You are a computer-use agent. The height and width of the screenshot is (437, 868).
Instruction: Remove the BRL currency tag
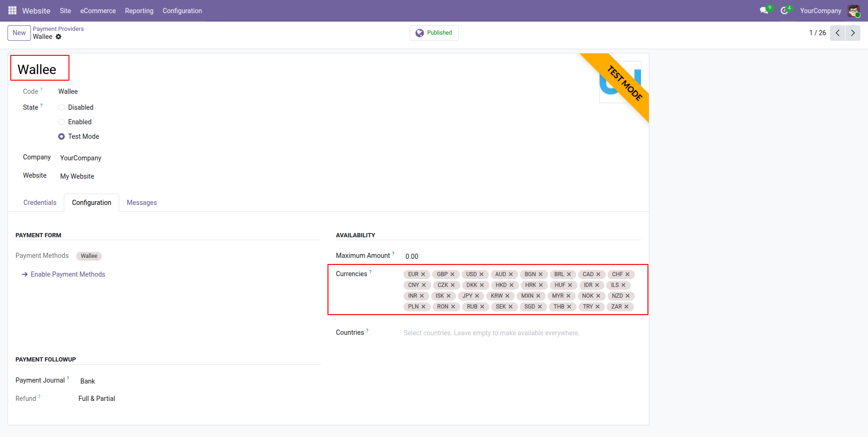[x=569, y=274]
